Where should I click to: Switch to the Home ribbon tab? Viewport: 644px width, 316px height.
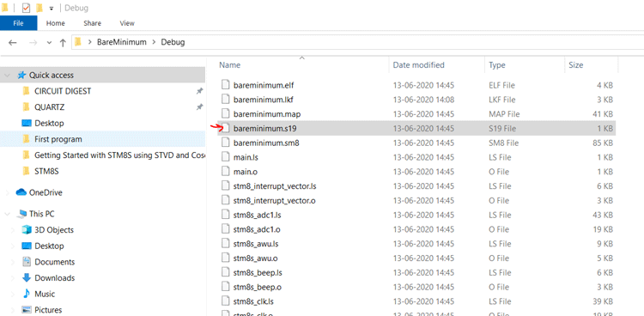coord(56,23)
